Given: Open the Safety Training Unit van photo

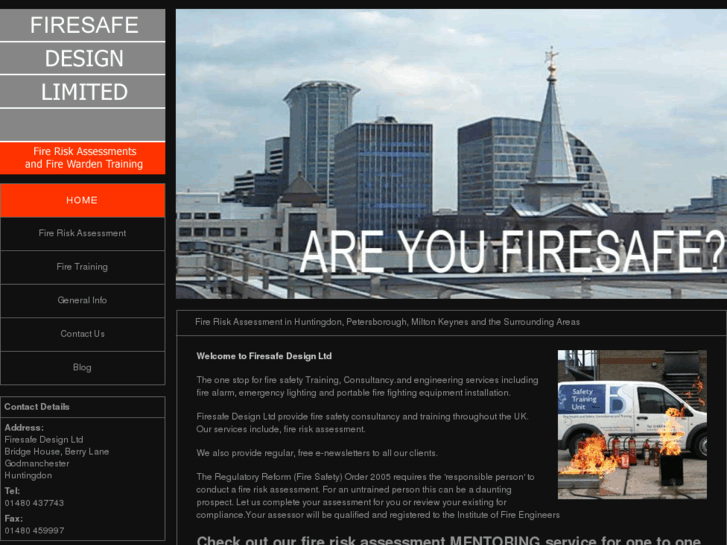Looking at the screenshot, I should pyautogui.click(x=632, y=424).
